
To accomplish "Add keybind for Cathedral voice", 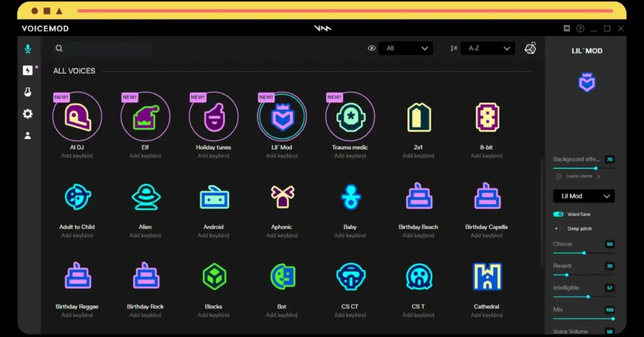I will pyautogui.click(x=487, y=315).
